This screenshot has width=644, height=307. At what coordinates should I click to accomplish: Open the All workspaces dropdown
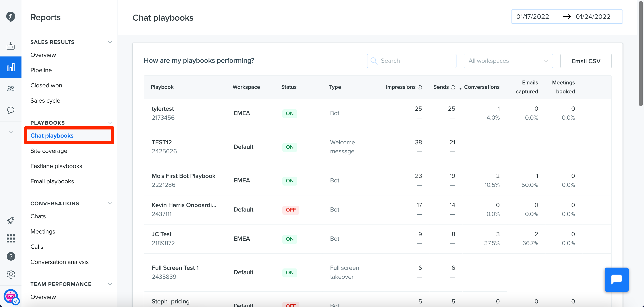pyautogui.click(x=508, y=61)
